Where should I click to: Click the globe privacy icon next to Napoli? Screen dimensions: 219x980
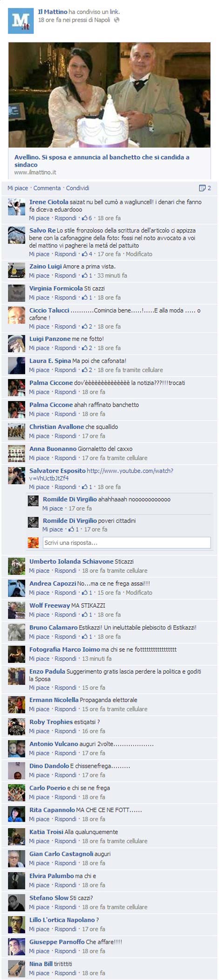(116, 20)
